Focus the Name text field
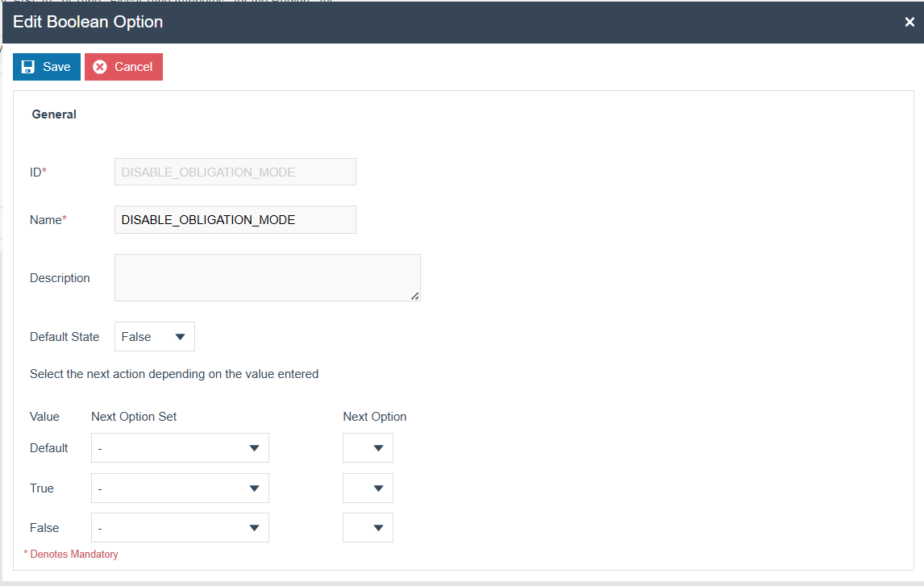This screenshot has width=924, height=586. pos(235,220)
